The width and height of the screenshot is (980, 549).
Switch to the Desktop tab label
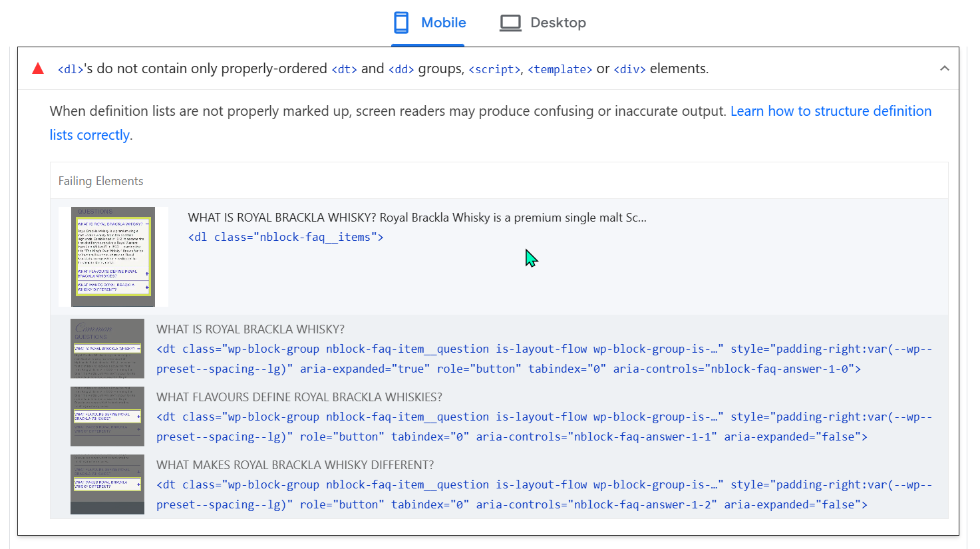pyautogui.click(x=558, y=23)
